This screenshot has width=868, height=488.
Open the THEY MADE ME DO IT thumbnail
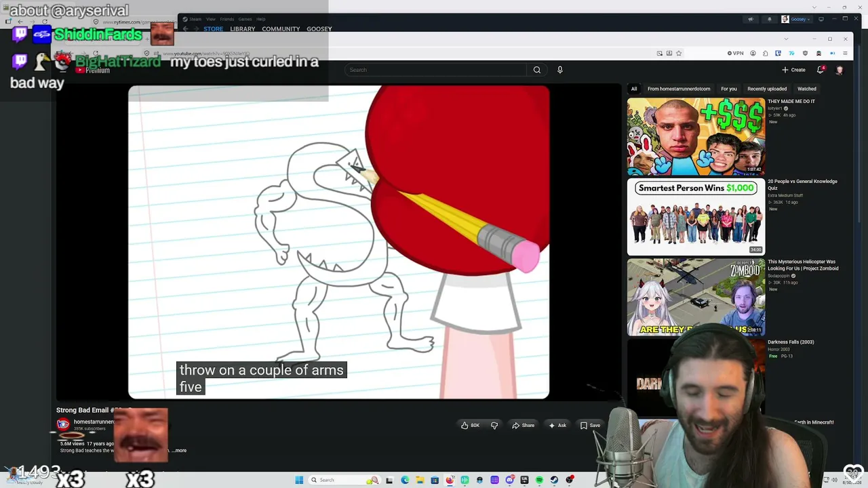tap(696, 137)
